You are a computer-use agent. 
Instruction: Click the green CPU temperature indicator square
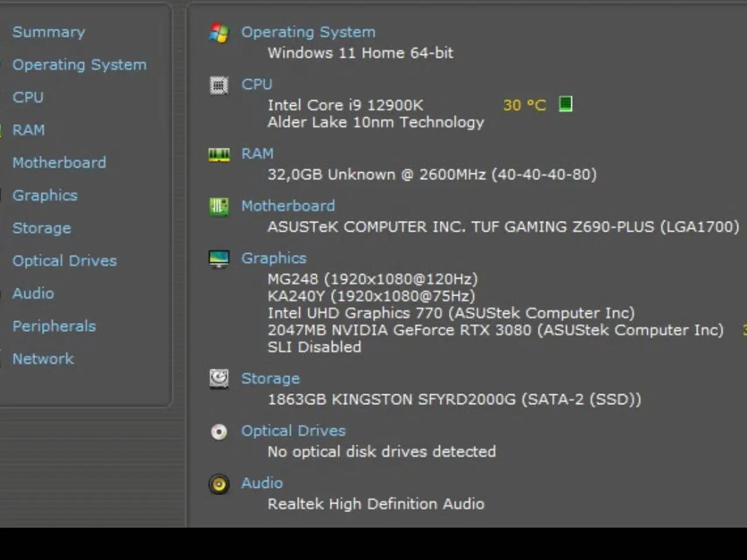tap(566, 104)
